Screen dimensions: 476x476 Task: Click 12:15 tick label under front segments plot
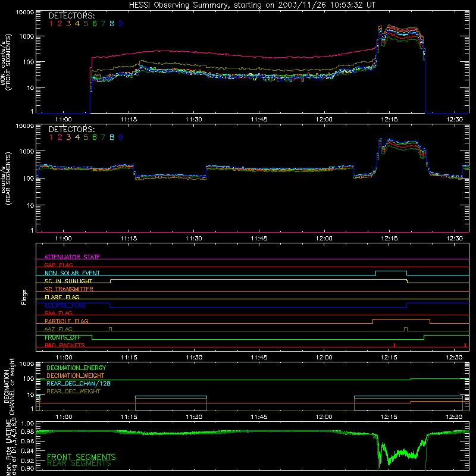[x=389, y=120]
